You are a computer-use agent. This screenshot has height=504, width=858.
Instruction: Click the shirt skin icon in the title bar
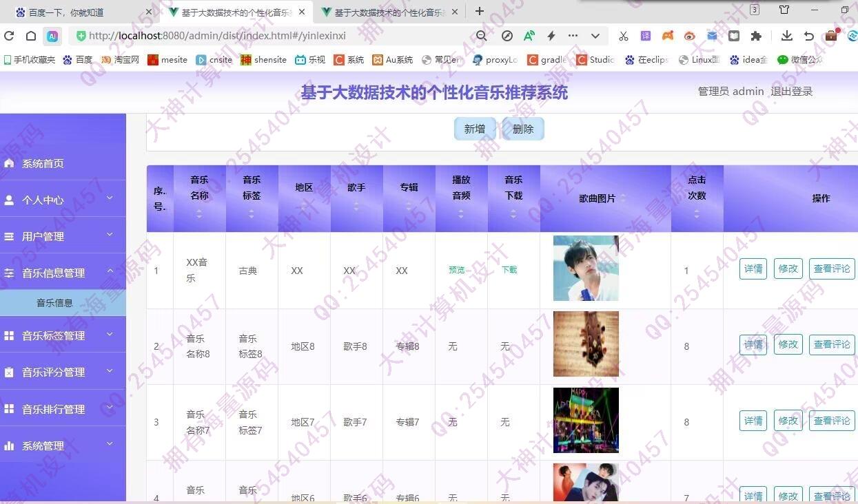tap(784, 10)
